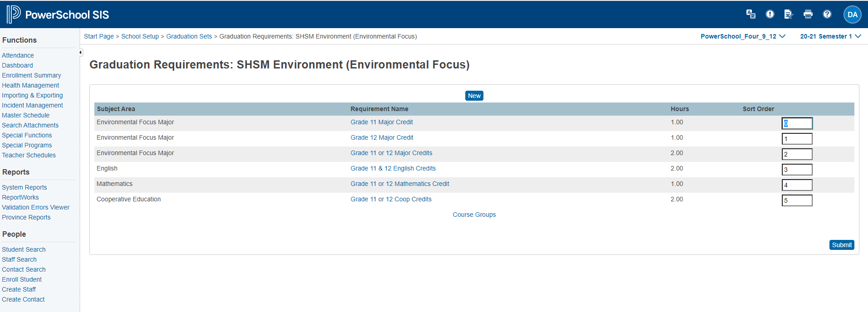The width and height of the screenshot is (868, 312).
Task: Collapse the left navigation panel arrow
Action: point(80,53)
